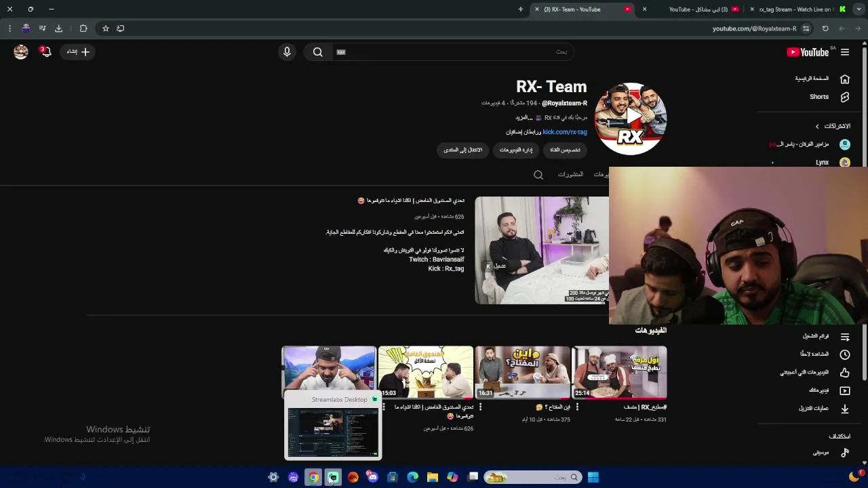Open the Quran recitations subscription channel
868x488 pixels.
(810, 144)
